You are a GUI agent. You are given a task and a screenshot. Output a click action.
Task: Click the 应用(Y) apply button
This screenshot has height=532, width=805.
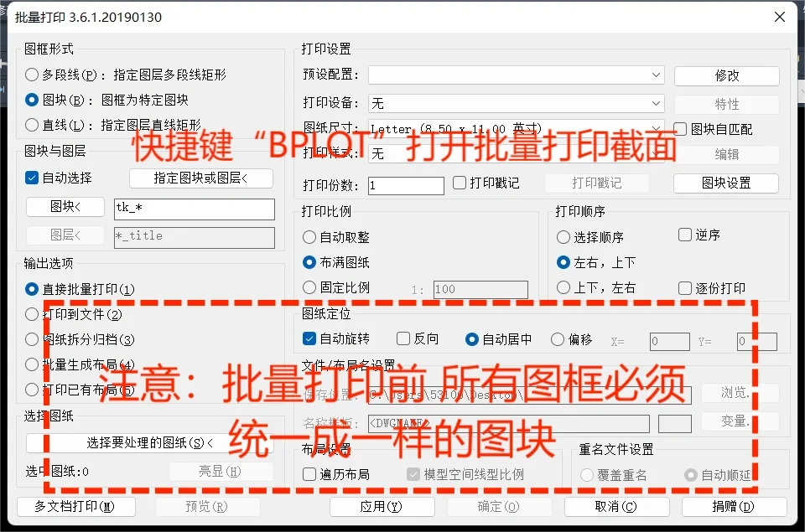tap(382, 506)
